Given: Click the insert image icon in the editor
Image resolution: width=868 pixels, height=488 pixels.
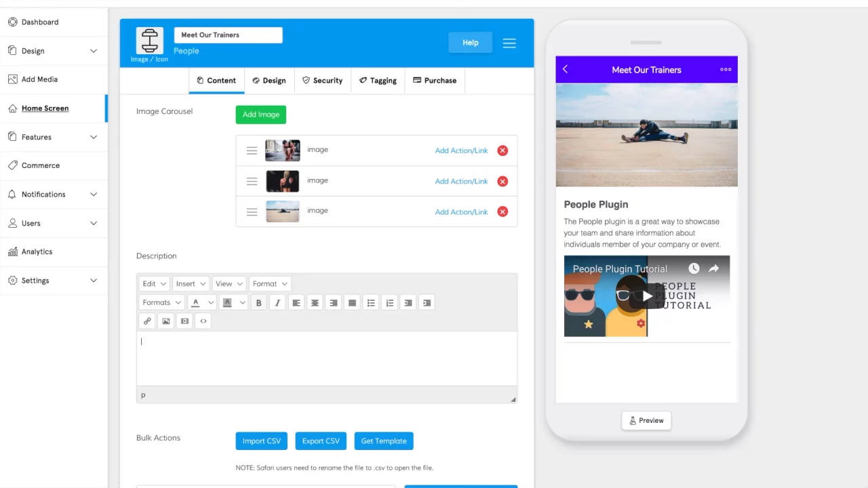Looking at the screenshot, I should click(165, 321).
